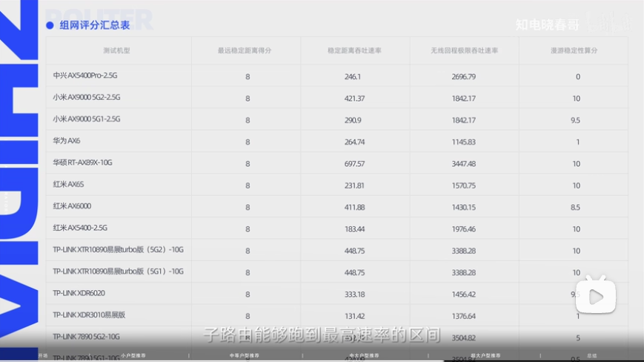Screen dimensions: 644x362
Task: Click the video subtitle text at the bottom
Action: click(322, 335)
